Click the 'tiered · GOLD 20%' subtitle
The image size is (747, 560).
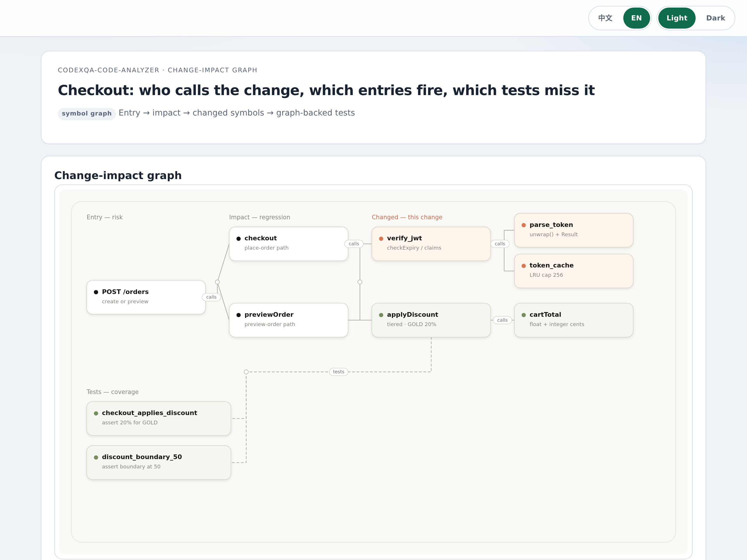411,324
